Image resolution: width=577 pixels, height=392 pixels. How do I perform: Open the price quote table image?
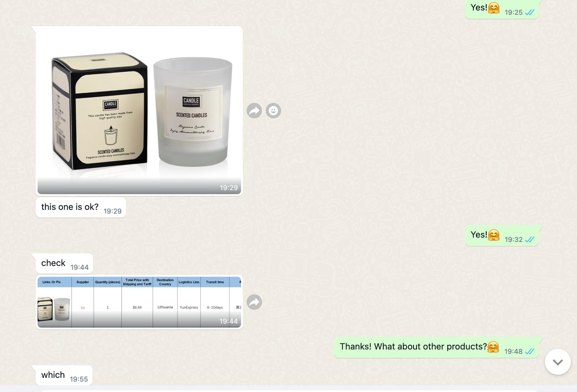click(x=139, y=302)
